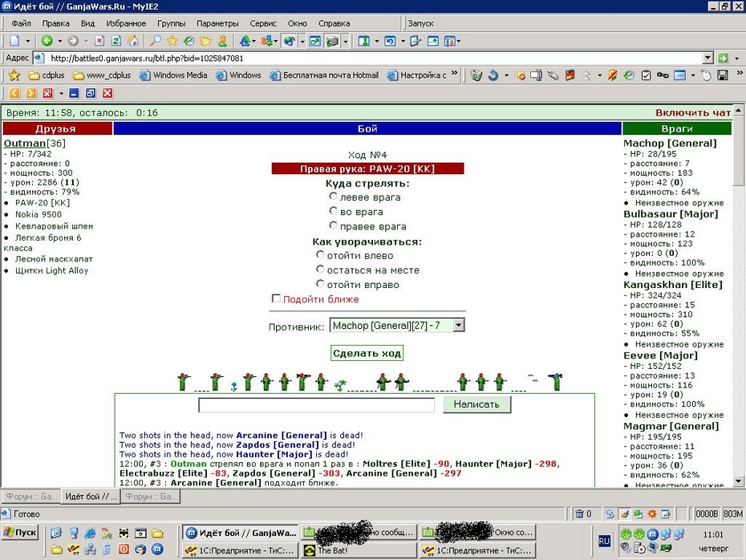746x560 pixels.
Task: Click the green Back navigation arrow
Action: click(47, 41)
